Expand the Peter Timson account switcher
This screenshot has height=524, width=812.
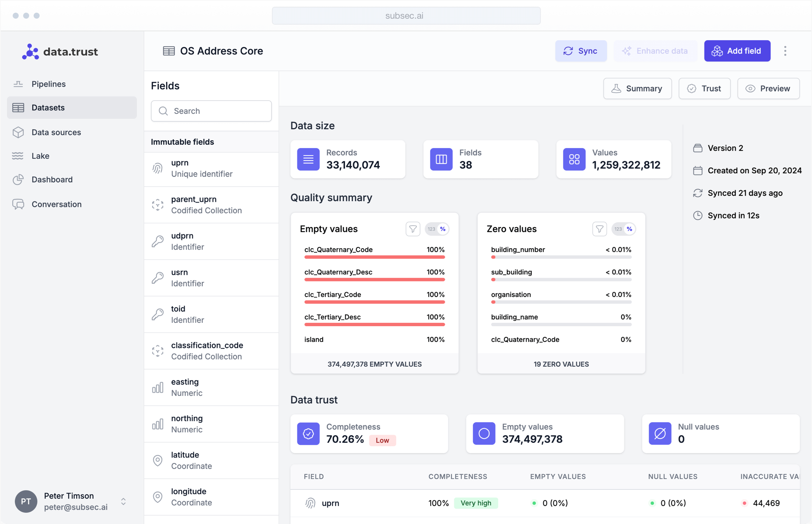[123, 501]
